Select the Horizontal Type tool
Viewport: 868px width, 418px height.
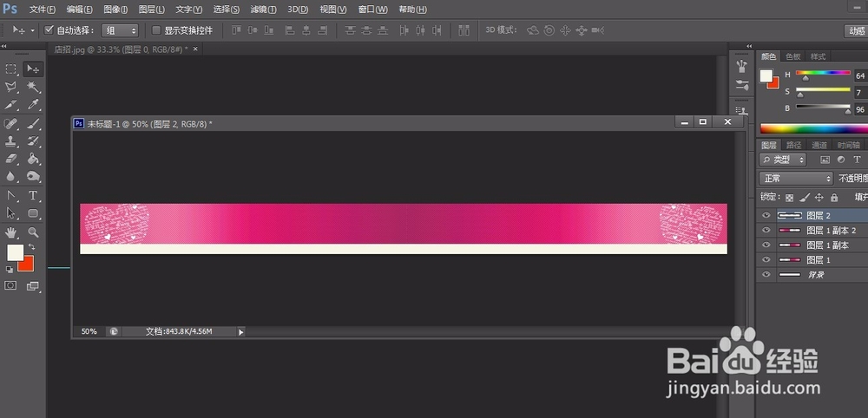pyautogui.click(x=33, y=195)
